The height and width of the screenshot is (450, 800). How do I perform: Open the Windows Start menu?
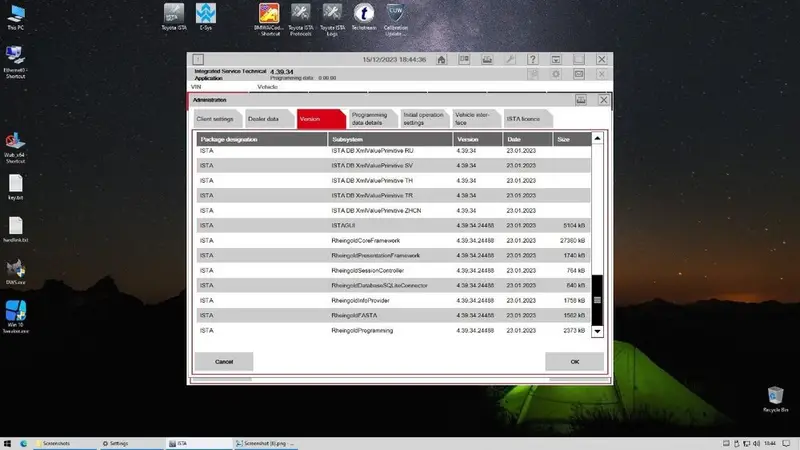click(7, 443)
